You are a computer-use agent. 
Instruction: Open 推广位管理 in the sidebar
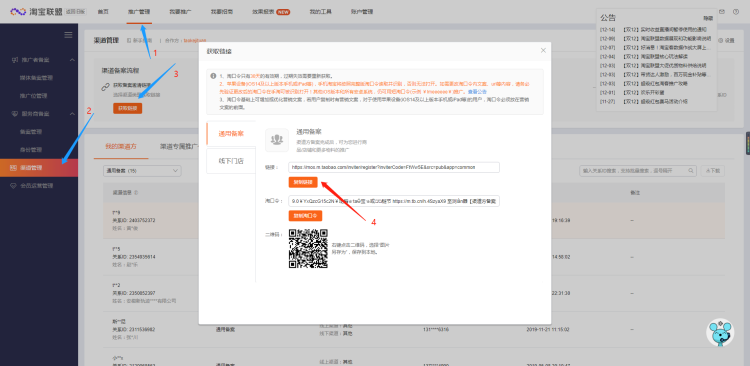click(33, 96)
